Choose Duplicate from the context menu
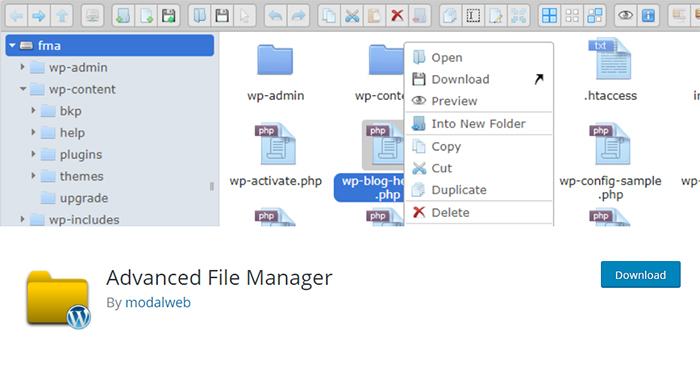The image size is (700, 374). [479, 190]
